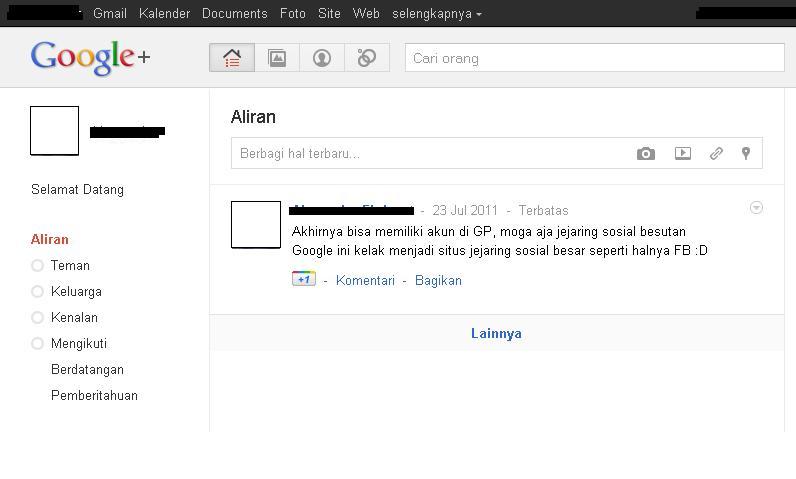Expand the selengkapnya menu

(x=437, y=14)
